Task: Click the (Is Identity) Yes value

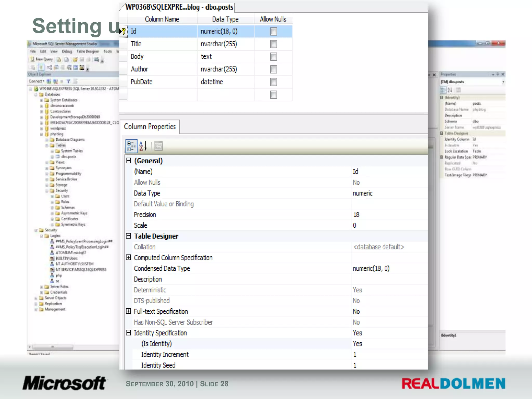Action: tap(357, 344)
